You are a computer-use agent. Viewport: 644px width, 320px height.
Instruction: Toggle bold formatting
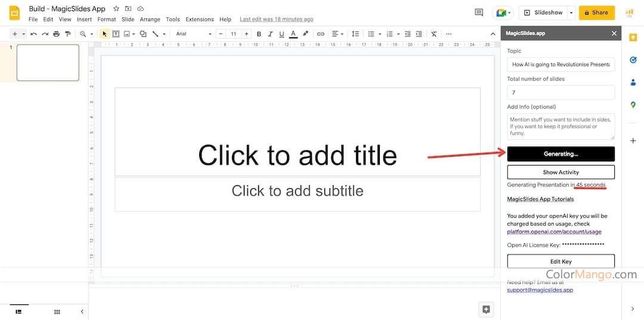pos(259,34)
